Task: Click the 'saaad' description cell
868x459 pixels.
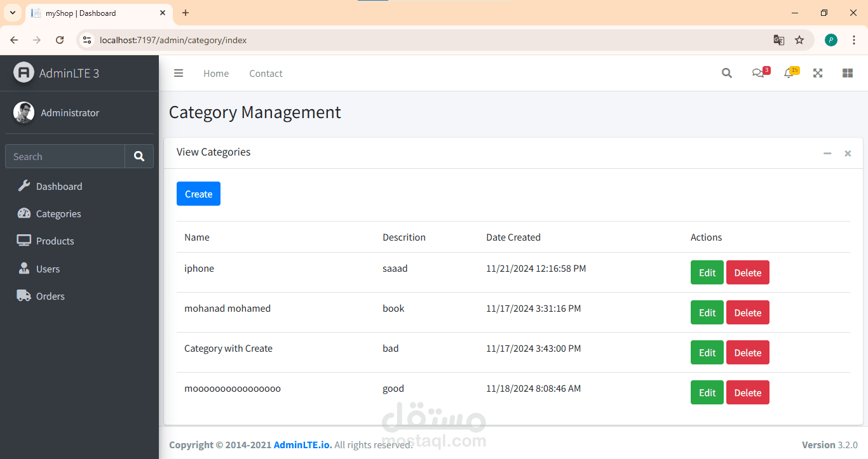Action: coord(395,268)
